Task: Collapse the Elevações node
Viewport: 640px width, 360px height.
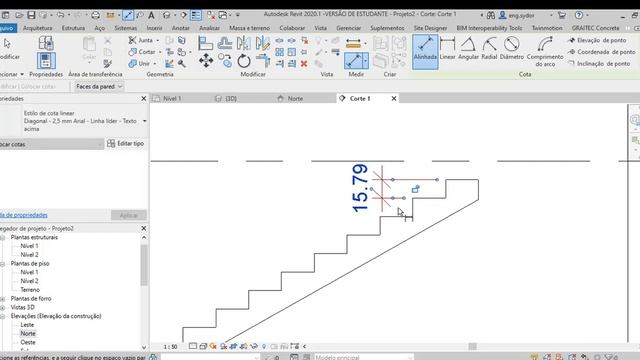Action: tap(2, 316)
